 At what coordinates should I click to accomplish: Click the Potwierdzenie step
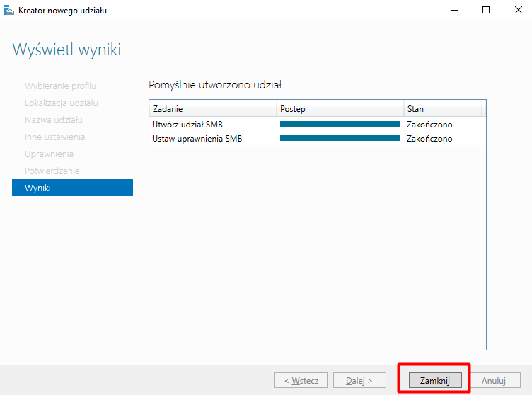52,171
